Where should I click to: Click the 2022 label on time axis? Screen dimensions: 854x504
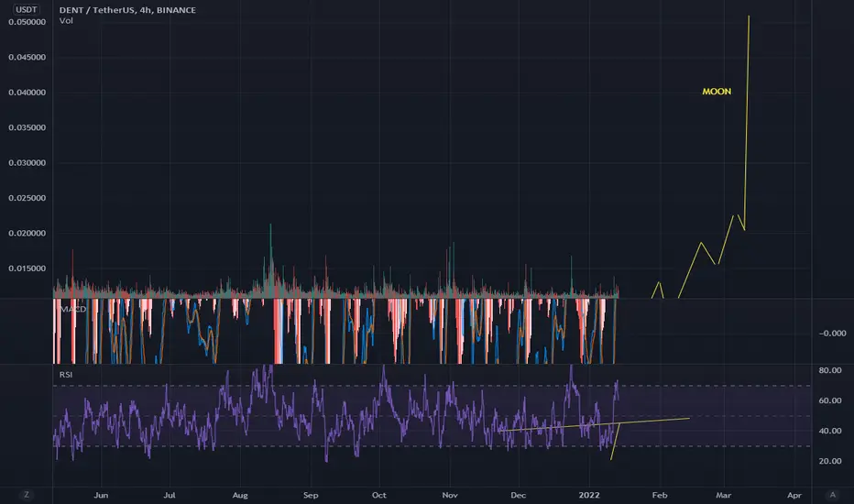point(589,495)
